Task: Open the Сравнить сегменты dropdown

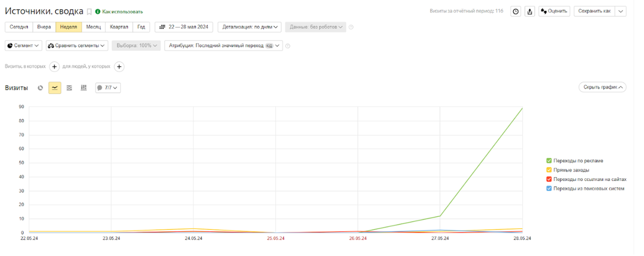Action: tap(77, 46)
